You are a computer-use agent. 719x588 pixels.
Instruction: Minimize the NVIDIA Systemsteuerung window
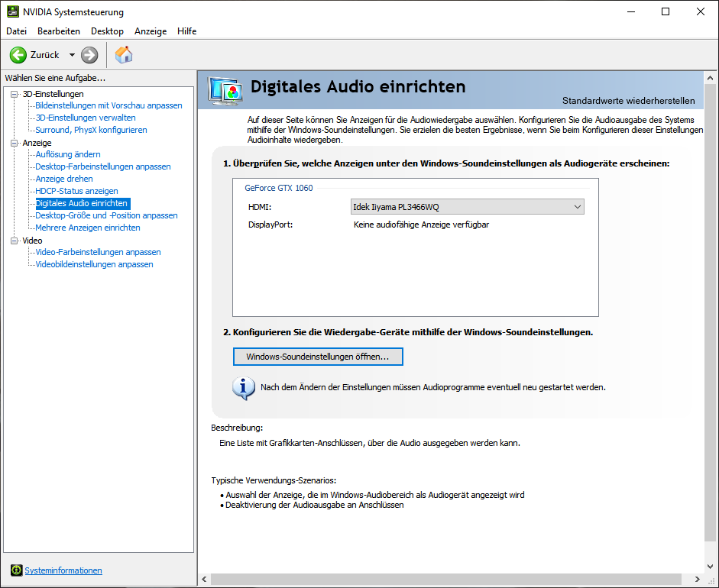[631, 12]
